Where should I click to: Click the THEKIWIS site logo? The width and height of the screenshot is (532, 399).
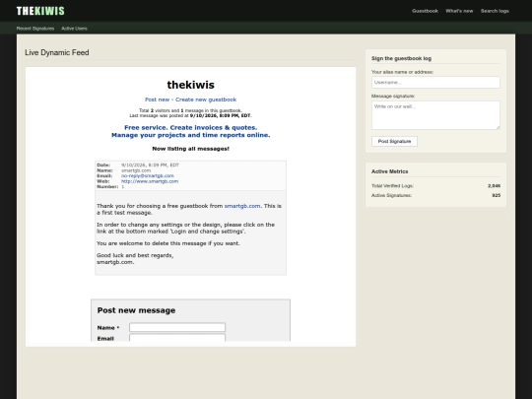click(40, 11)
